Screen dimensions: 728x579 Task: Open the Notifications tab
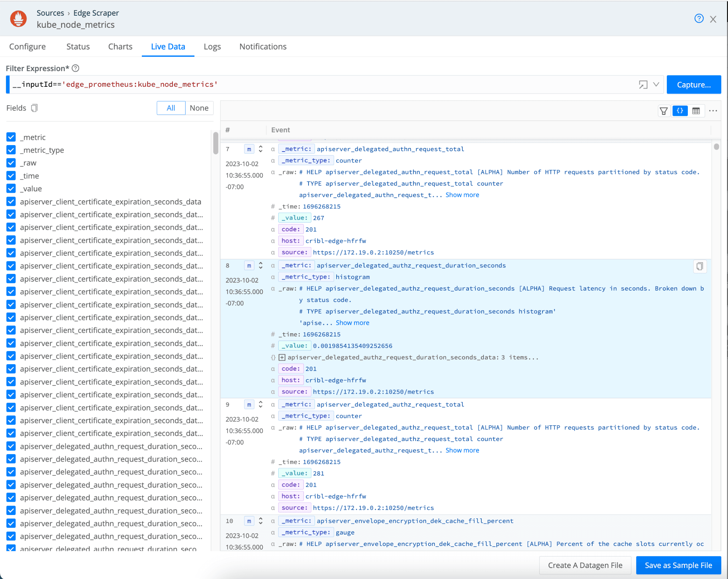tap(263, 47)
